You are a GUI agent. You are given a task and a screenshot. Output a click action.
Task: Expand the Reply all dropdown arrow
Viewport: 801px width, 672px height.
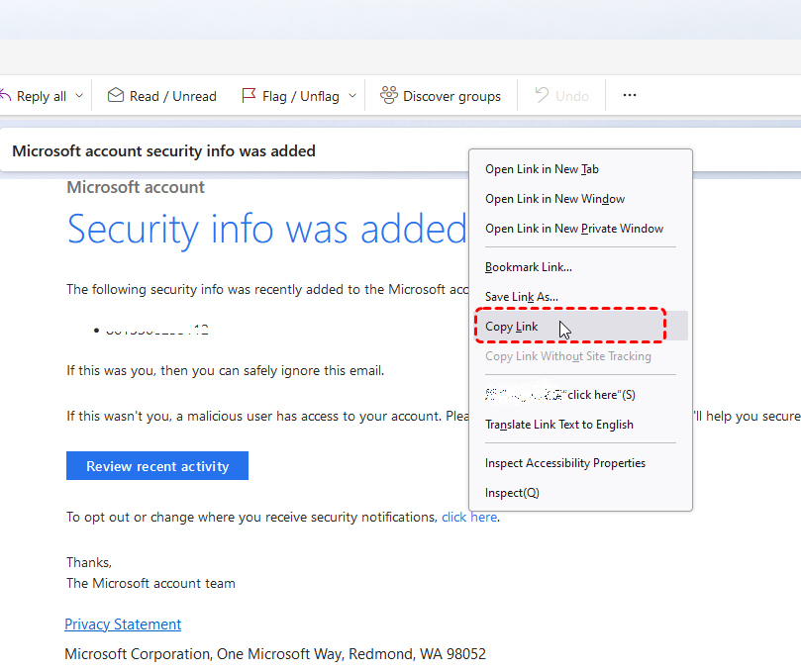(80, 96)
